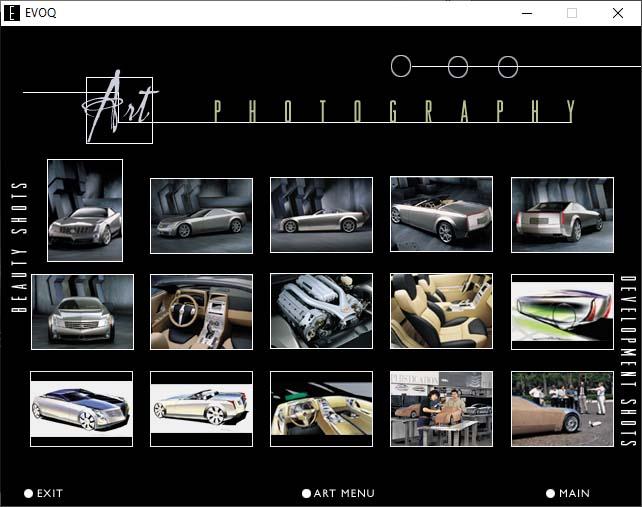642x507 pixels.
Task: View the convertible side sketch thumbnail
Action: (201, 409)
